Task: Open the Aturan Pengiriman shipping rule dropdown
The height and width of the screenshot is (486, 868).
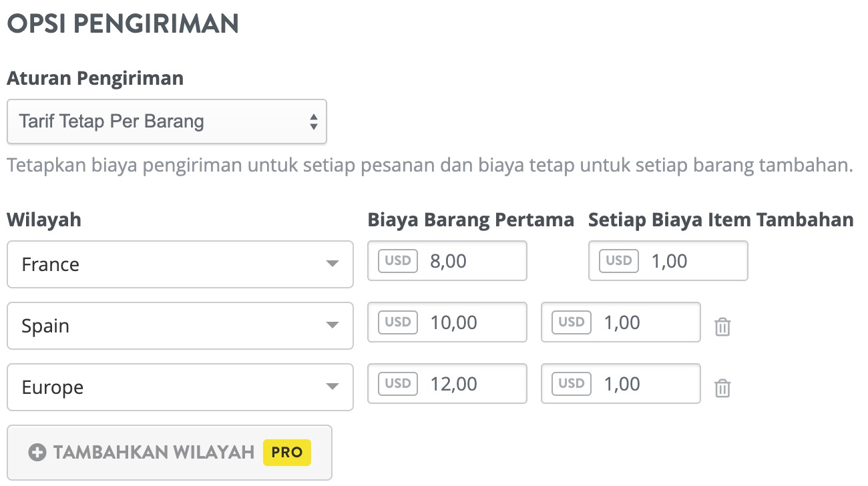Action: click(x=167, y=121)
